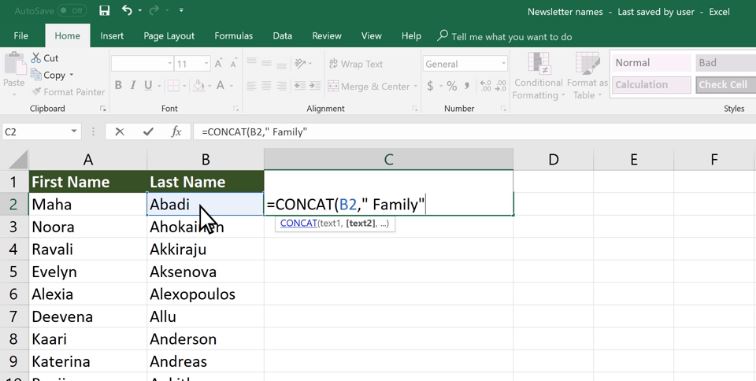Toggle Bold formatting button

tap(118, 85)
